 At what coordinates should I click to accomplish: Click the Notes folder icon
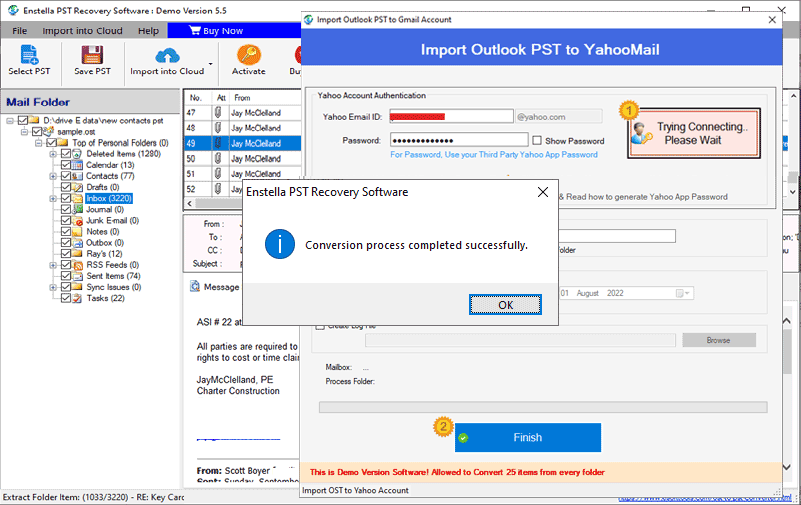[x=77, y=232]
